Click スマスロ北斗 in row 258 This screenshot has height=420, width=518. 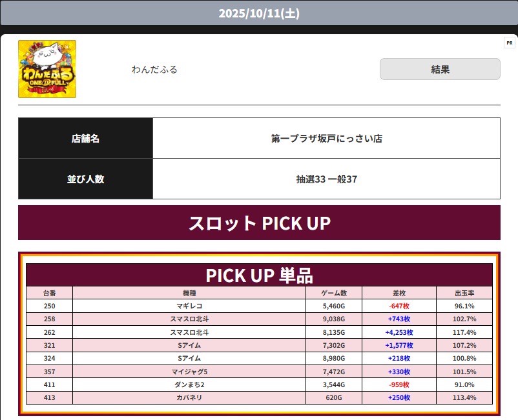click(189, 319)
